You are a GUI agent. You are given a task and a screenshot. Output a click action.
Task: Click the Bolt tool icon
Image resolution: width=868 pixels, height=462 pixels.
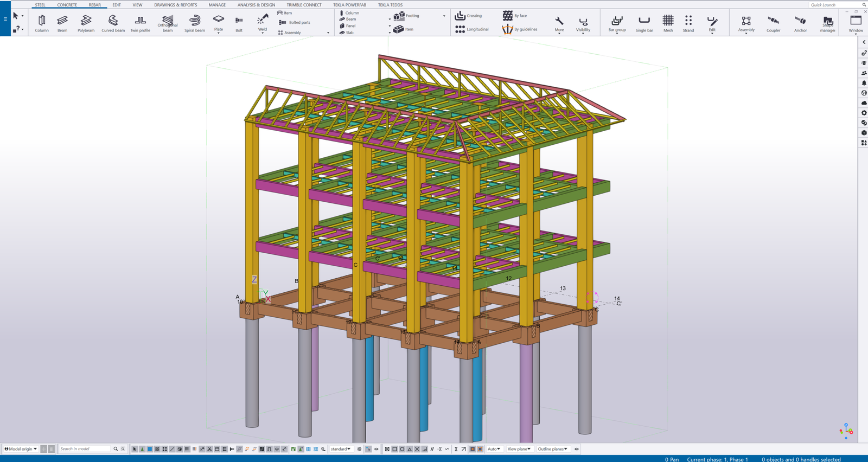pos(239,23)
